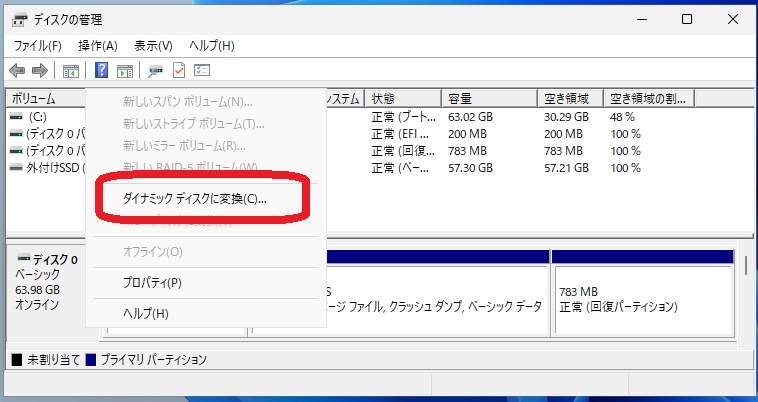Click the 63.02 GB capacity cell

[470, 117]
